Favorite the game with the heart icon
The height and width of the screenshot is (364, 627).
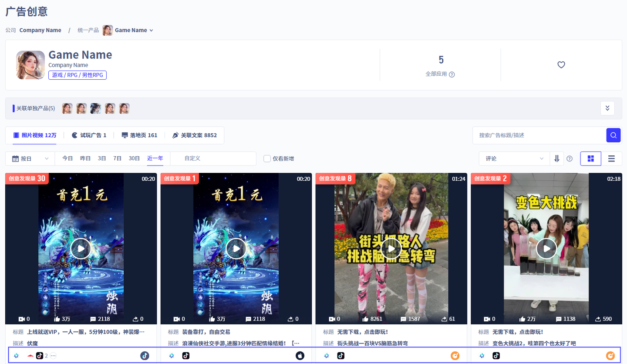pyautogui.click(x=561, y=64)
